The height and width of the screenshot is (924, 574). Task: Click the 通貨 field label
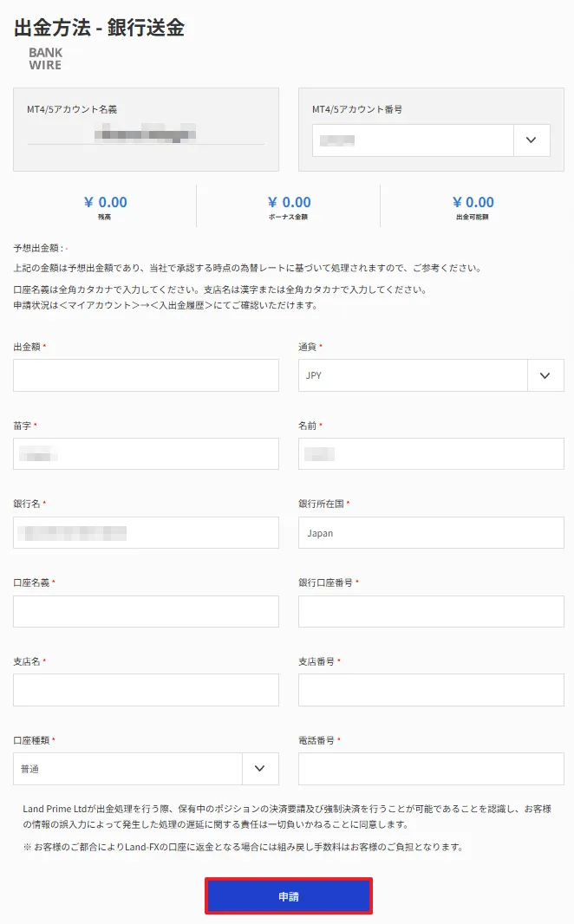(x=308, y=347)
